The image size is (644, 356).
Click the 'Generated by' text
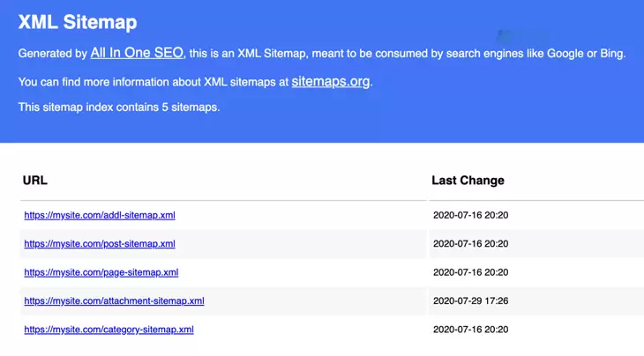53,54
